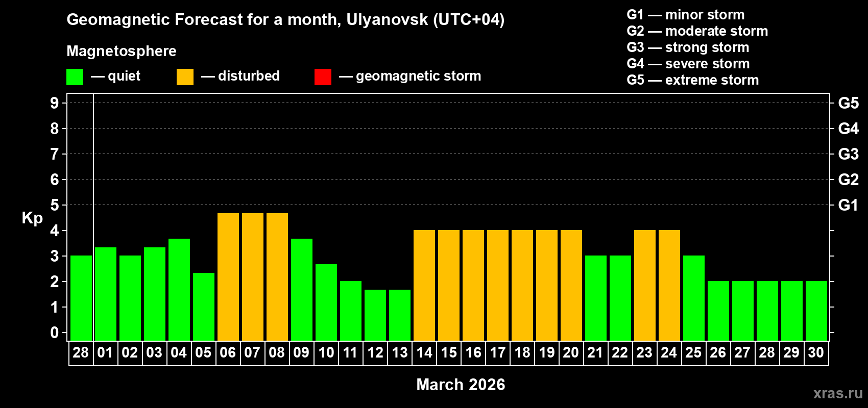868x408 pixels.
Task: Click the orange bar for day 24
Action: 669,285
